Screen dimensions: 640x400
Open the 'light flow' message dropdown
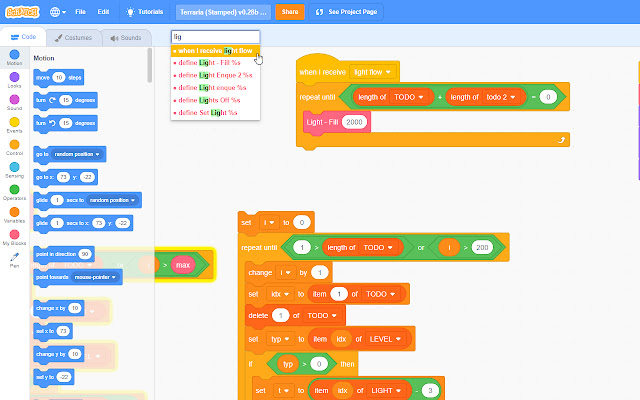(x=373, y=72)
